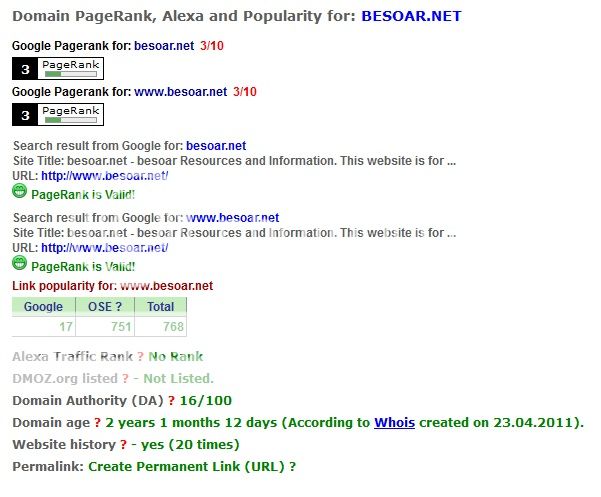Click Total value 768 cell

pos(161,326)
